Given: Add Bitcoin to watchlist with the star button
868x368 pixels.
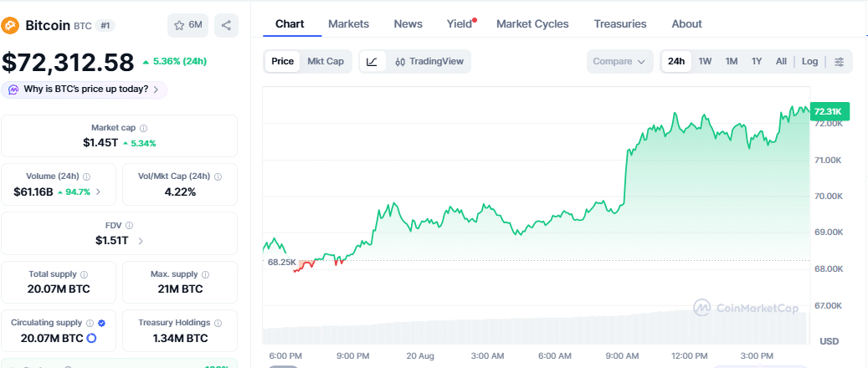Looking at the screenshot, I should tap(187, 25).
